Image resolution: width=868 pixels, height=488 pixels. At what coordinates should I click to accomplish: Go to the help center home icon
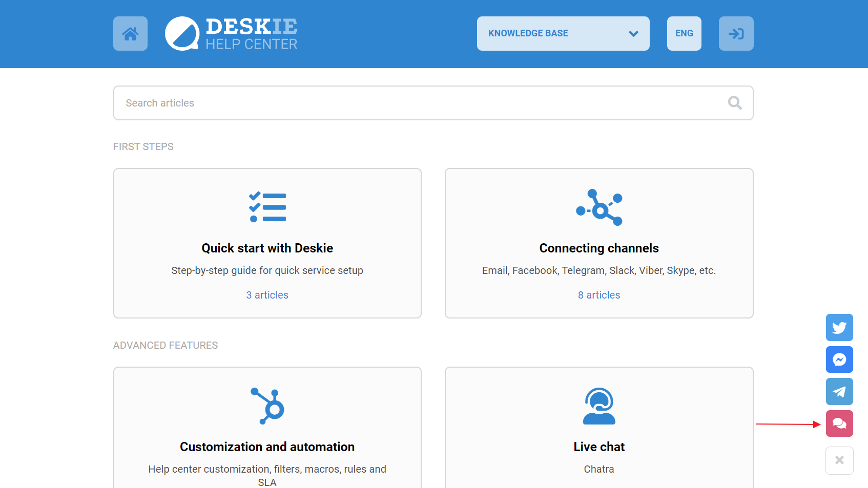130,33
